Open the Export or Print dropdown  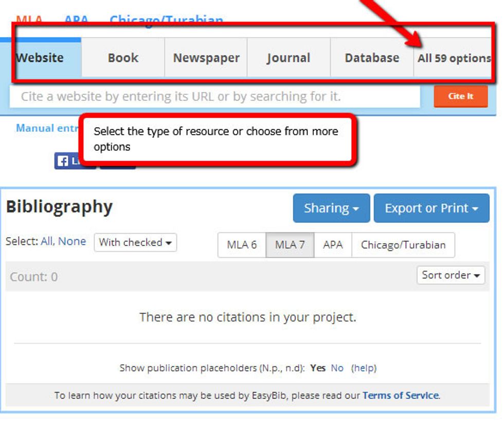click(x=431, y=208)
